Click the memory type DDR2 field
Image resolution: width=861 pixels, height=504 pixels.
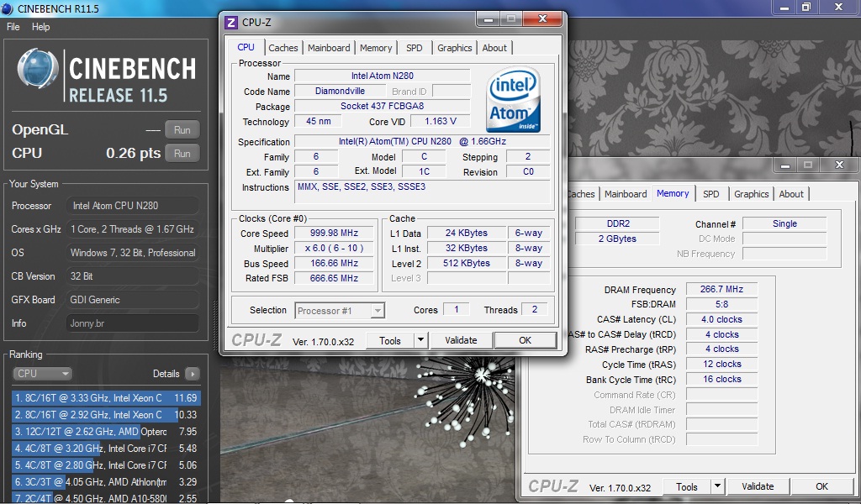coord(618,223)
